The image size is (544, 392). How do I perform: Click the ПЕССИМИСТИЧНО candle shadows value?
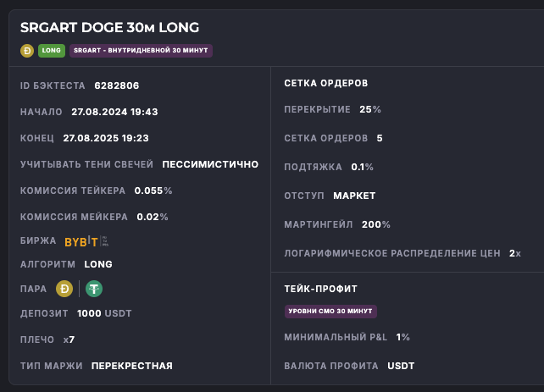click(x=210, y=164)
